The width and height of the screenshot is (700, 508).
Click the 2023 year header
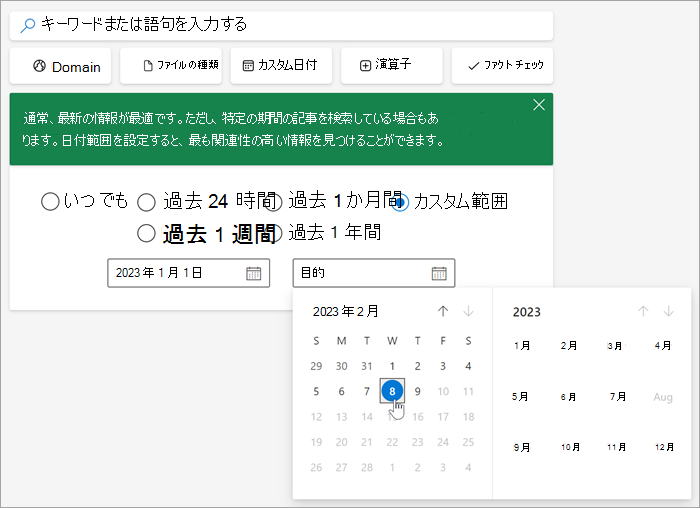(526, 312)
